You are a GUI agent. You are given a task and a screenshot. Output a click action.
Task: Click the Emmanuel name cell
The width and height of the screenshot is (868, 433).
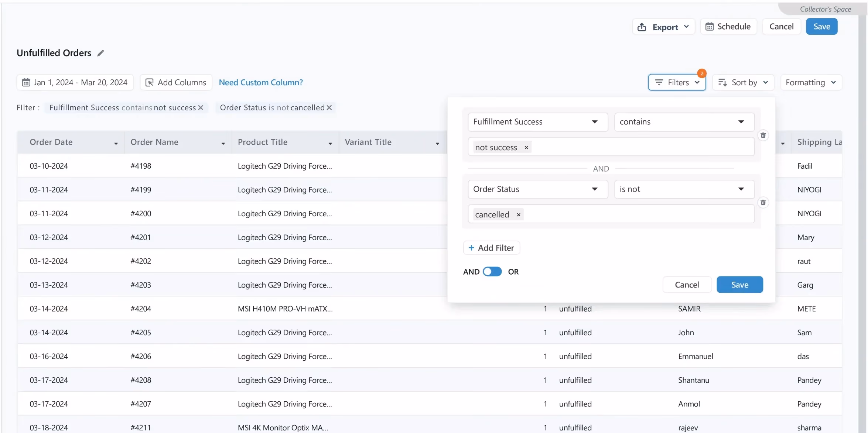[696, 356]
